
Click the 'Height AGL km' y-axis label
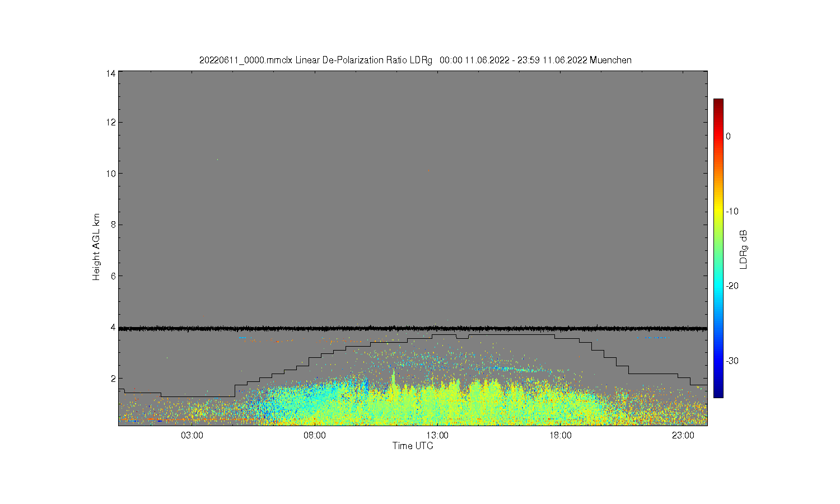coord(96,248)
